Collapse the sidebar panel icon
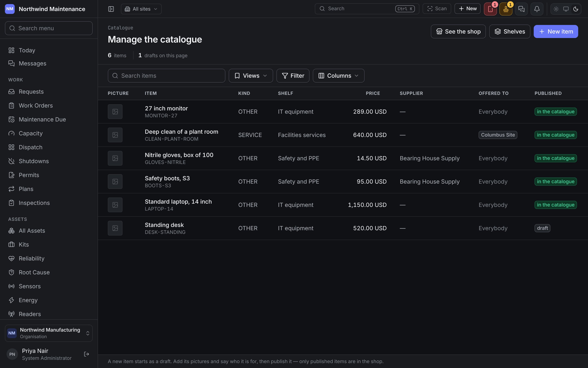 click(x=111, y=9)
